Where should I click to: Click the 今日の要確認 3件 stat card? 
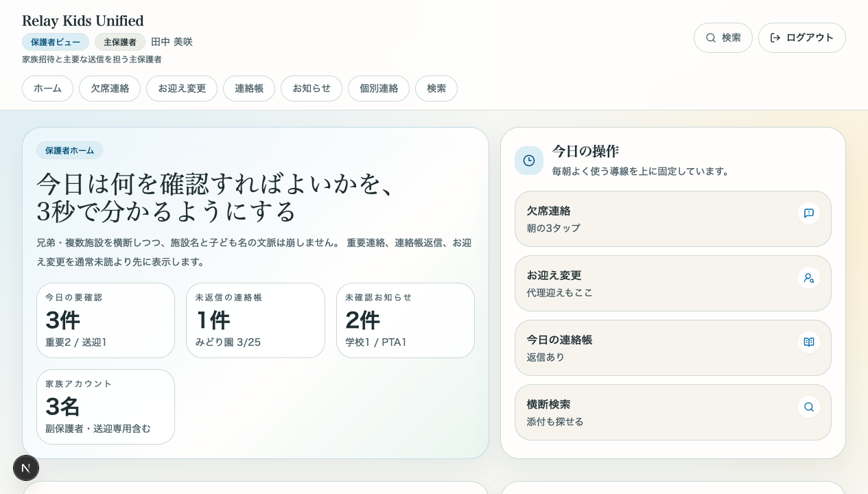pyautogui.click(x=106, y=320)
